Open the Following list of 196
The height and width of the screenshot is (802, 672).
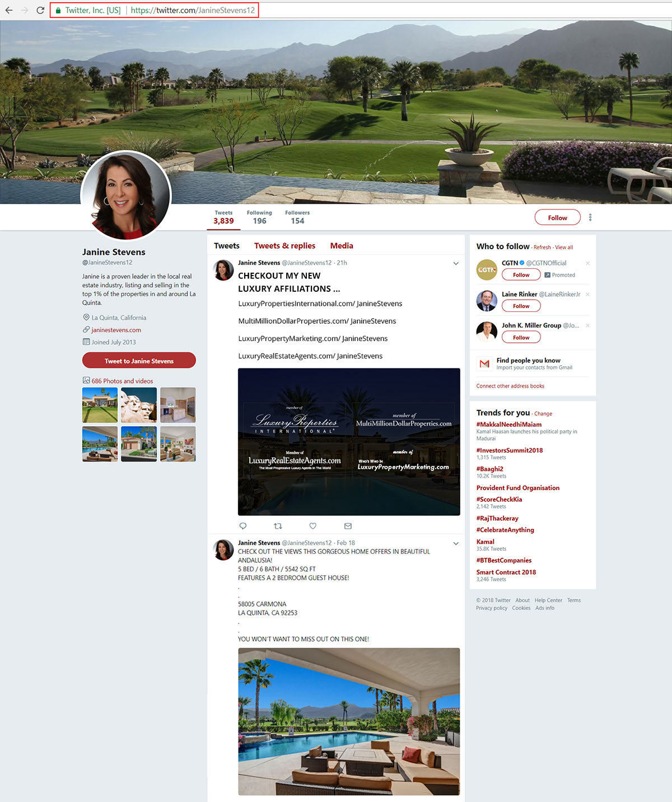click(259, 217)
